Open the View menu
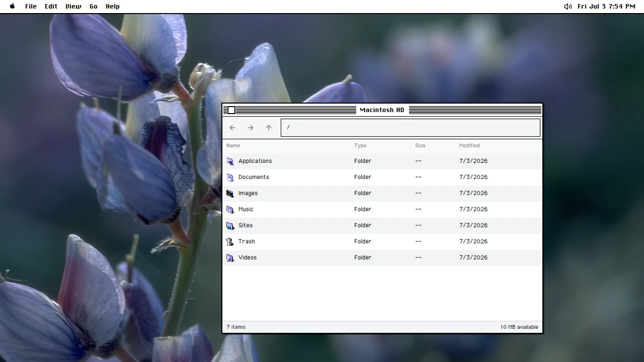Viewport: 644px width, 362px height. click(x=73, y=7)
